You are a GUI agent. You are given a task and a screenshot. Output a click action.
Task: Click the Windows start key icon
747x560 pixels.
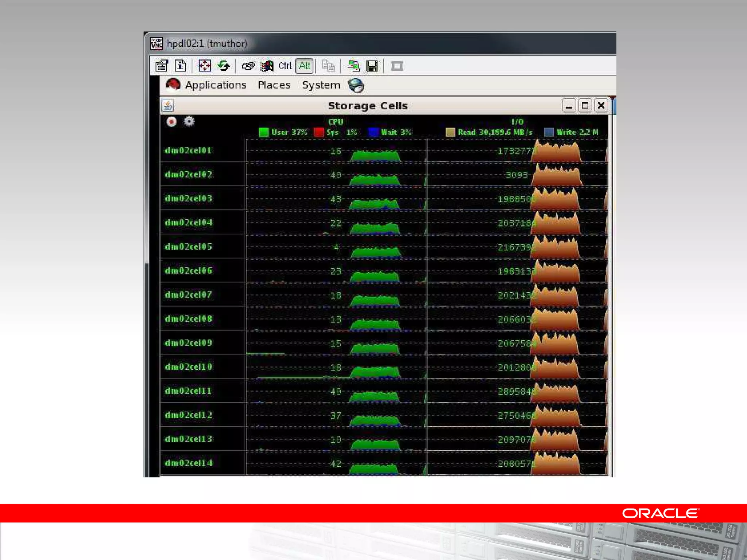tap(267, 66)
